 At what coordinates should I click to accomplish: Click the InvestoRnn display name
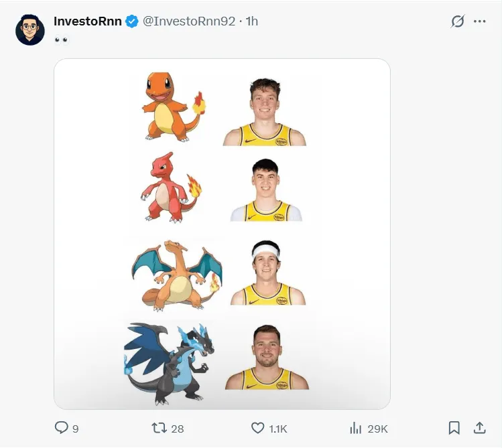[88, 21]
